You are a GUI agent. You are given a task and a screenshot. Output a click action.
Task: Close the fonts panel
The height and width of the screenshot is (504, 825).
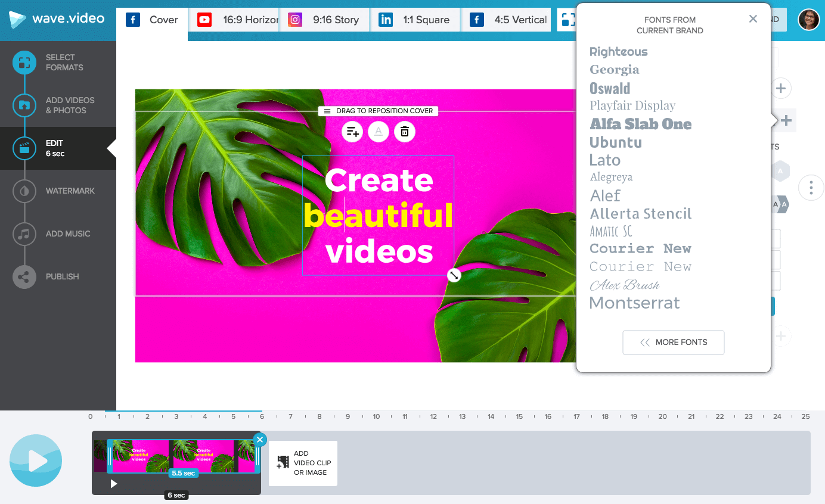coord(753,18)
